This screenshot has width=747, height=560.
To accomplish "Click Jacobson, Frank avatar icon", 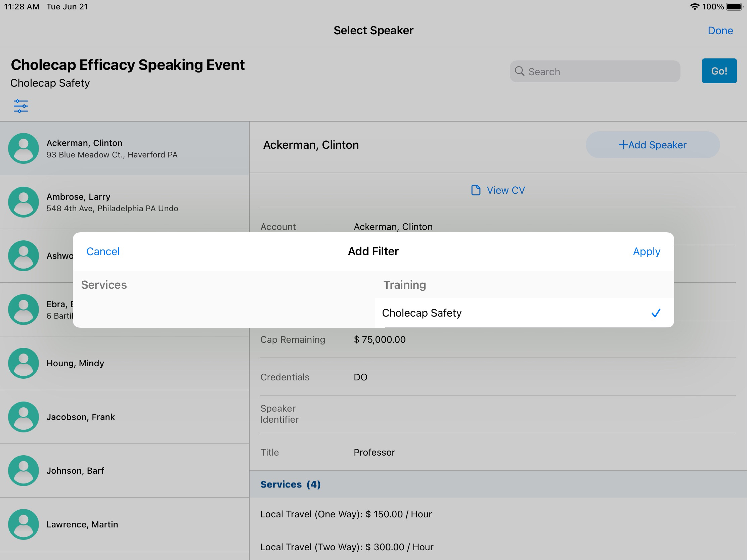I will click(23, 417).
